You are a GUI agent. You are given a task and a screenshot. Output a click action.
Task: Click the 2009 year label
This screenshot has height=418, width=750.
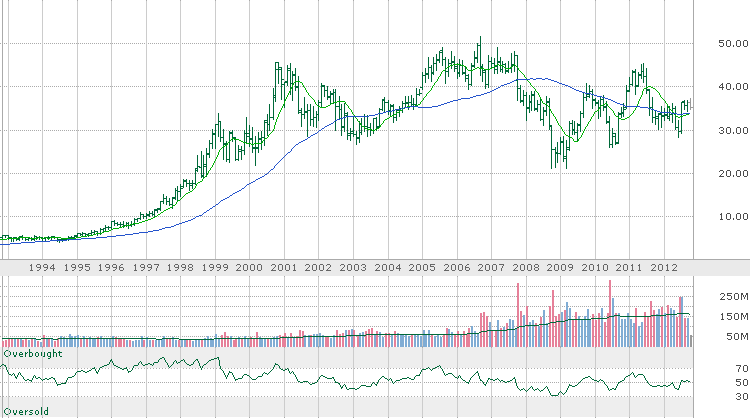point(560,268)
